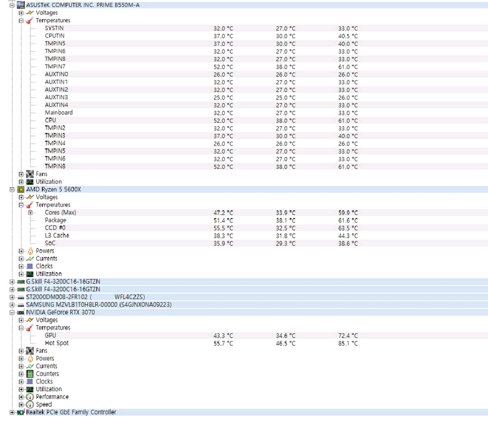
Task: Click Voltages icon under AMD Ryzen 5 5600X
Action: click(30, 197)
